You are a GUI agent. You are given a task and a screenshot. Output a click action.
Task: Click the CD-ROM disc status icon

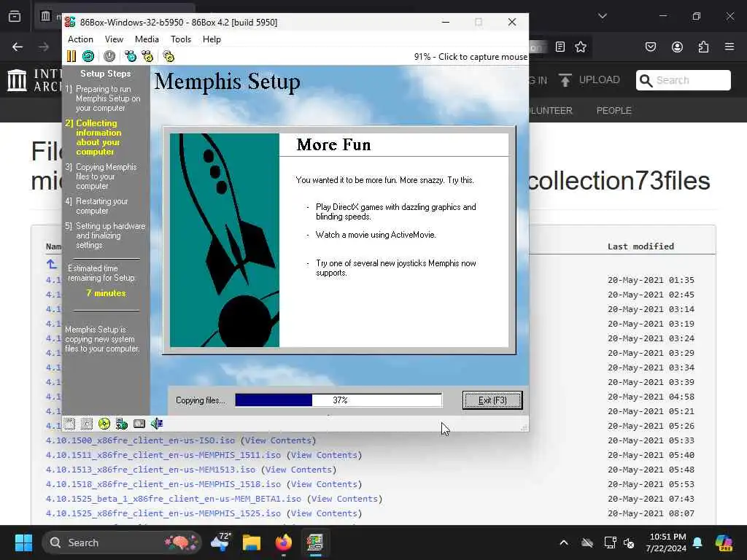[x=104, y=424]
